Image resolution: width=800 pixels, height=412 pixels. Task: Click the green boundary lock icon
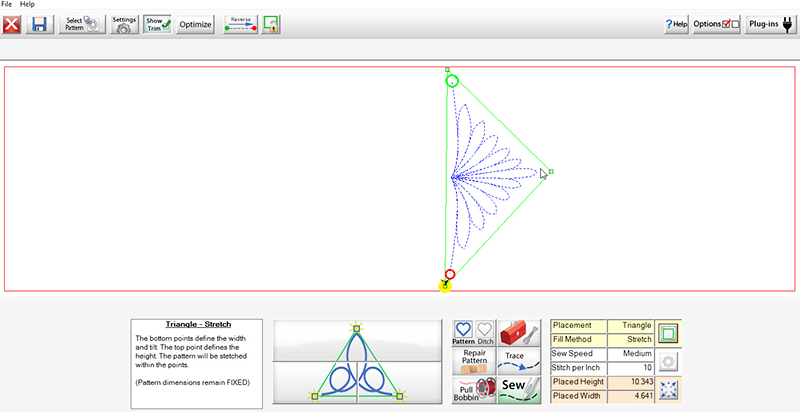271,24
